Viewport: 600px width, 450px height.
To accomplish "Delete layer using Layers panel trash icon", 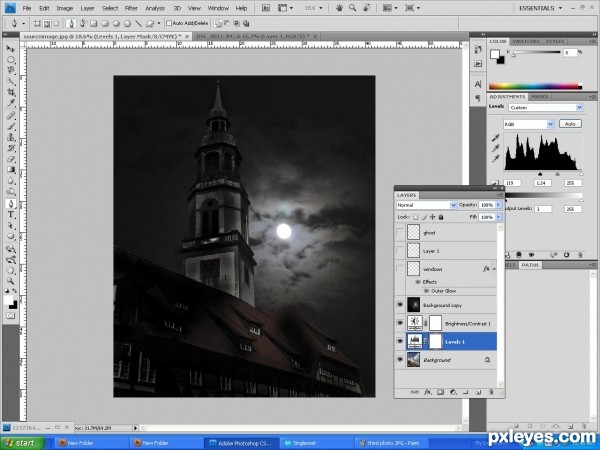I will [491, 392].
